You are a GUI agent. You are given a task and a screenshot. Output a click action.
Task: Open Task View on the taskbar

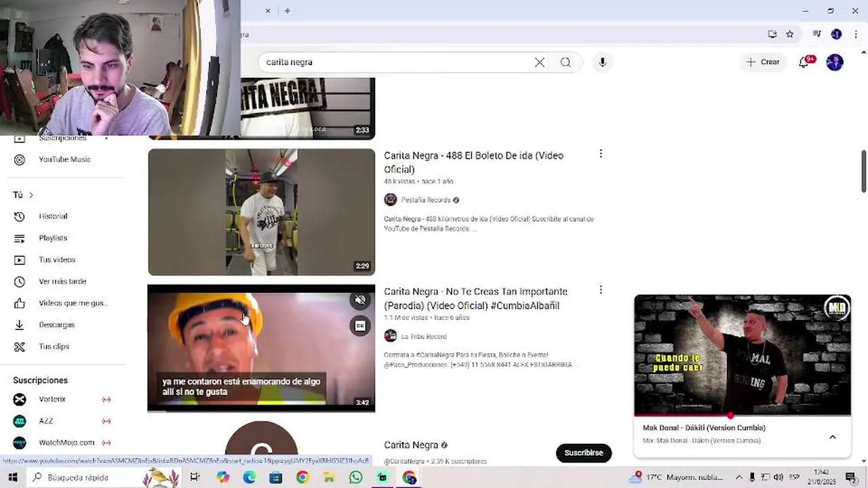point(195,477)
